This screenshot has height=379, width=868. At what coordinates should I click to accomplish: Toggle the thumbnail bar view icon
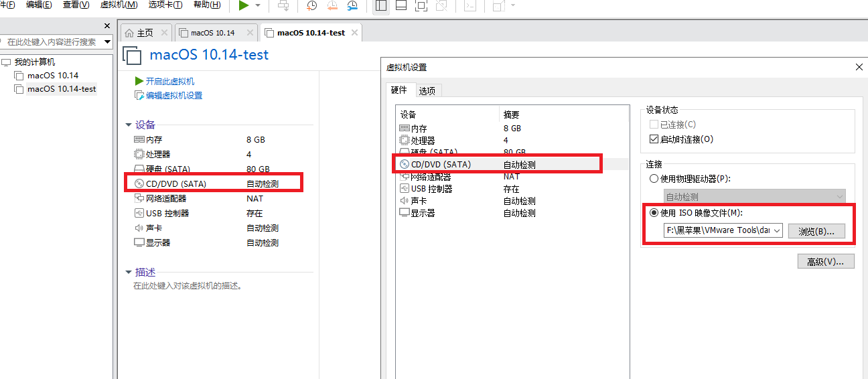pyautogui.click(x=401, y=5)
